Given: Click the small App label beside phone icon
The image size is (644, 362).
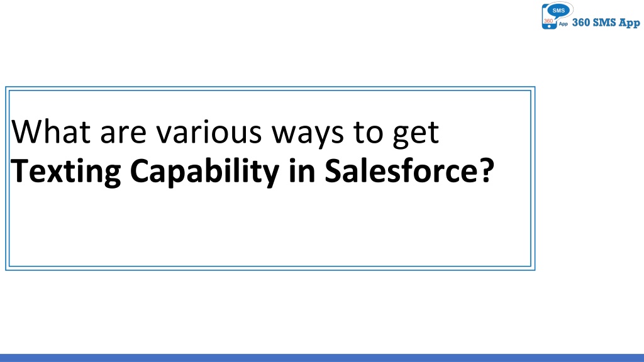Looking at the screenshot, I should (563, 25).
